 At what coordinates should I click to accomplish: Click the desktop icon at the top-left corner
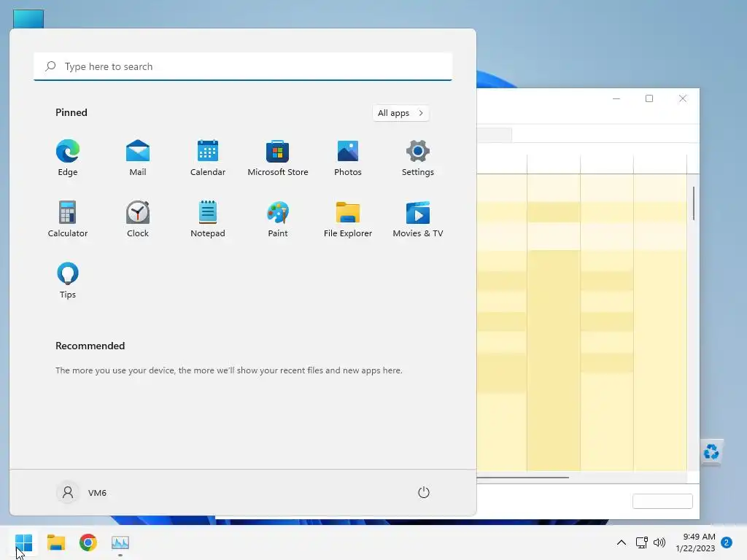pyautogui.click(x=28, y=19)
